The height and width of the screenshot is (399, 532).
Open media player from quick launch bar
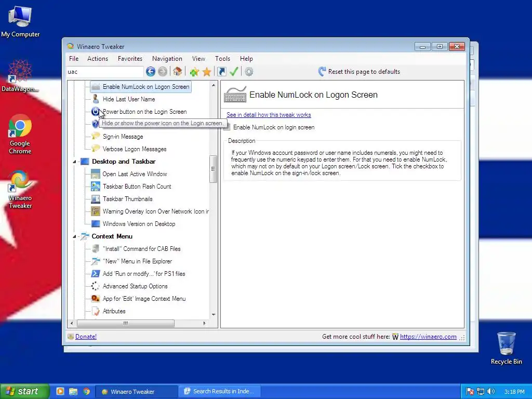click(60, 392)
